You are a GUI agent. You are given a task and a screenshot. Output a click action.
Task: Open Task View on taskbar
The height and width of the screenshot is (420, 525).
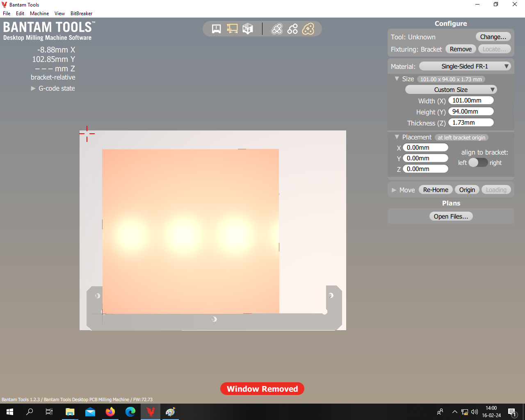[x=49, y=412]
